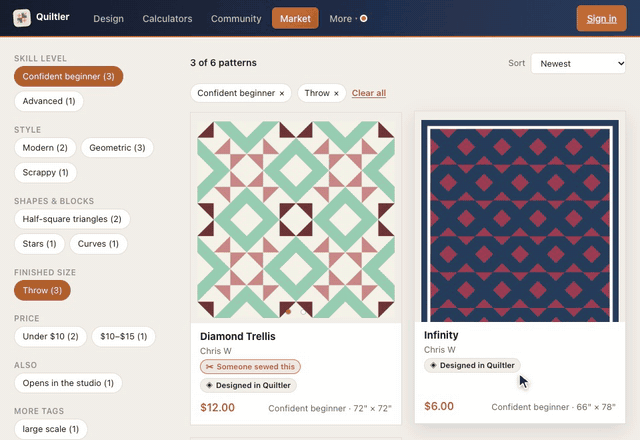
Task: Open the Newest sort dropdown
Action: [578, 63]
